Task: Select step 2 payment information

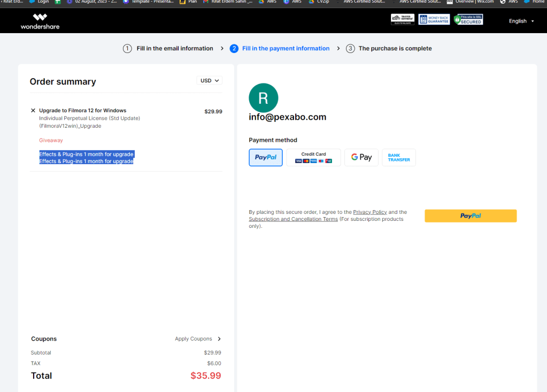Action: coord(280,49)
